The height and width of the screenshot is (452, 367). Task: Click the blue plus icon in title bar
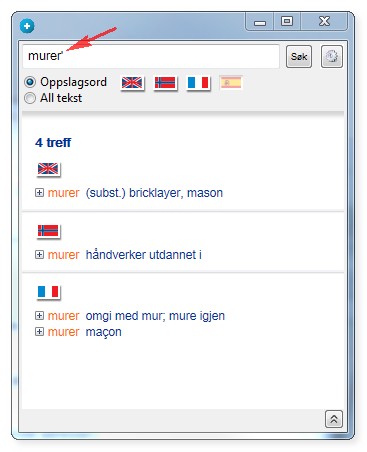click(27, 26)
